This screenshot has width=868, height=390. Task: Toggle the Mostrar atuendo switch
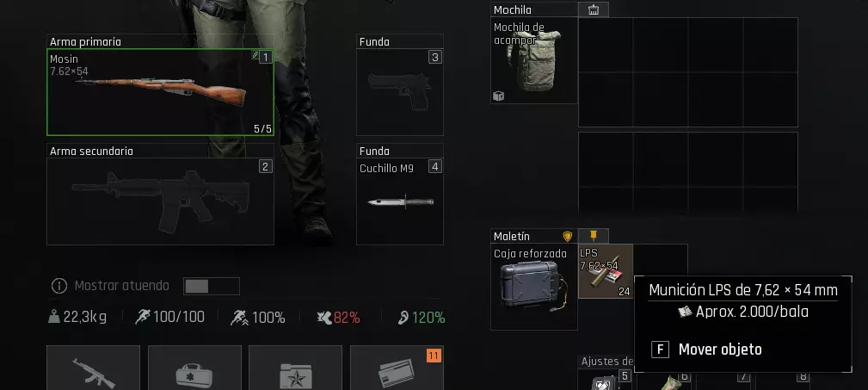[212, 286]
